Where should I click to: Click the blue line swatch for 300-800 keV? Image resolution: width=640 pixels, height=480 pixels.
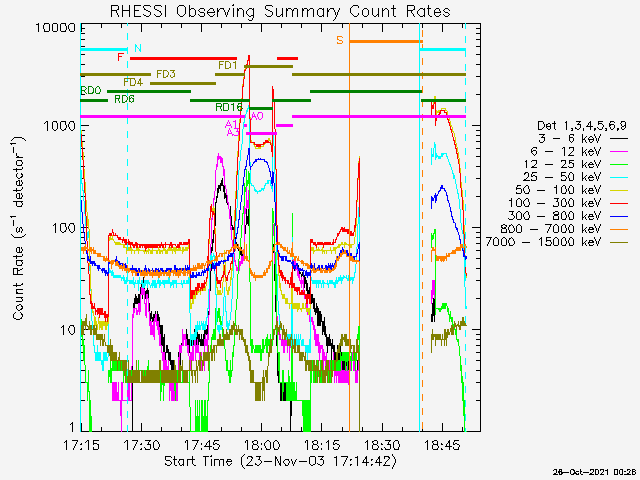[619, 216]
